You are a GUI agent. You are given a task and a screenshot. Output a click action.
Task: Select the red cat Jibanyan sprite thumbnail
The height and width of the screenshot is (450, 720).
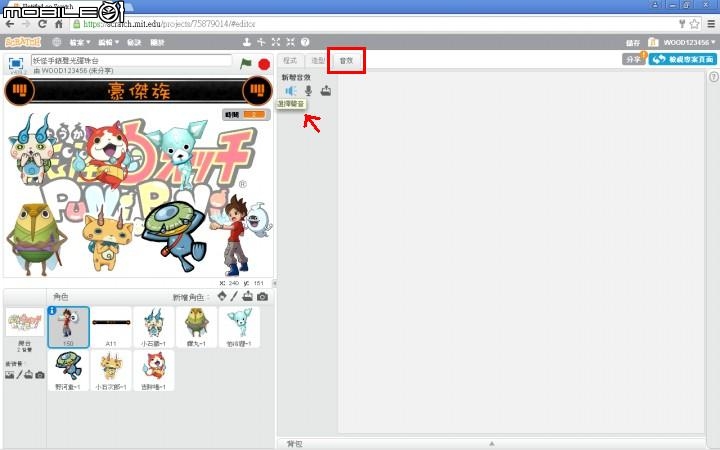coord(153,371)
